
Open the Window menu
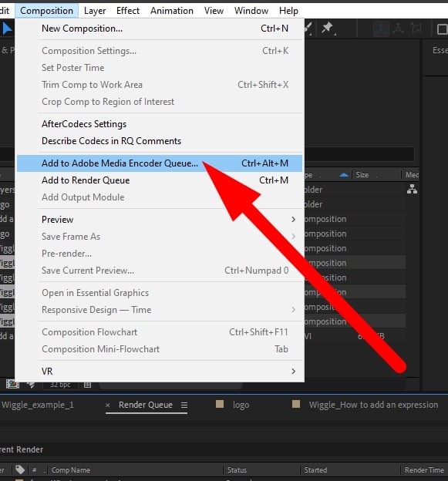tap(251, 11)
